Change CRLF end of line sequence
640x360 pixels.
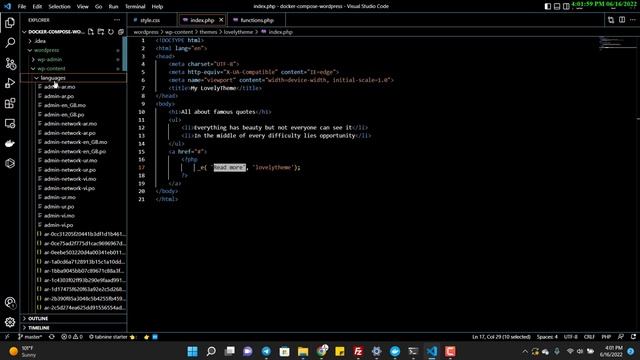click(x=589, y=337)
